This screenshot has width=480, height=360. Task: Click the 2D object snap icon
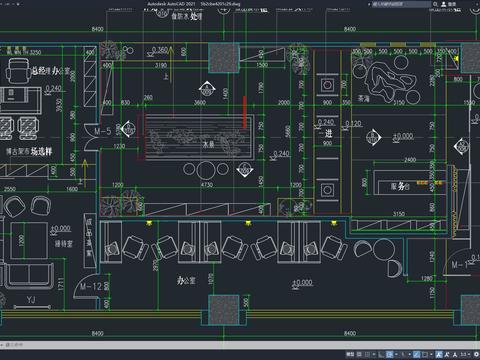click(425, 354)
